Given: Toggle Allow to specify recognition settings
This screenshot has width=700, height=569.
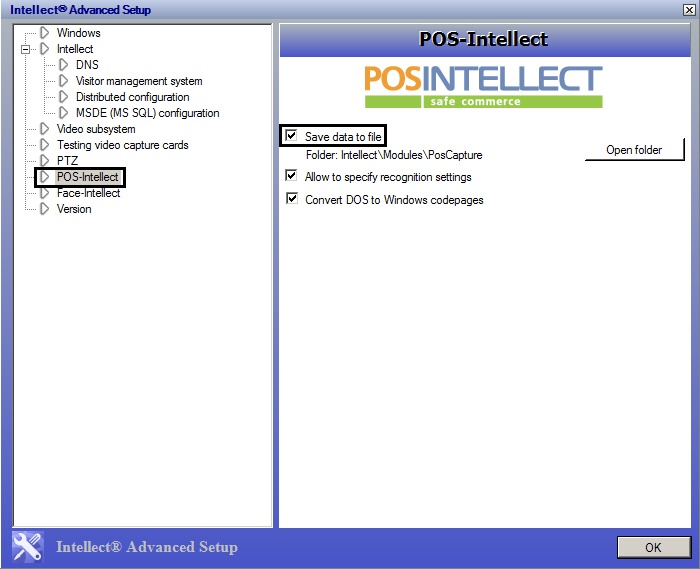Looking at the screenshot, I should pos(291,175).
